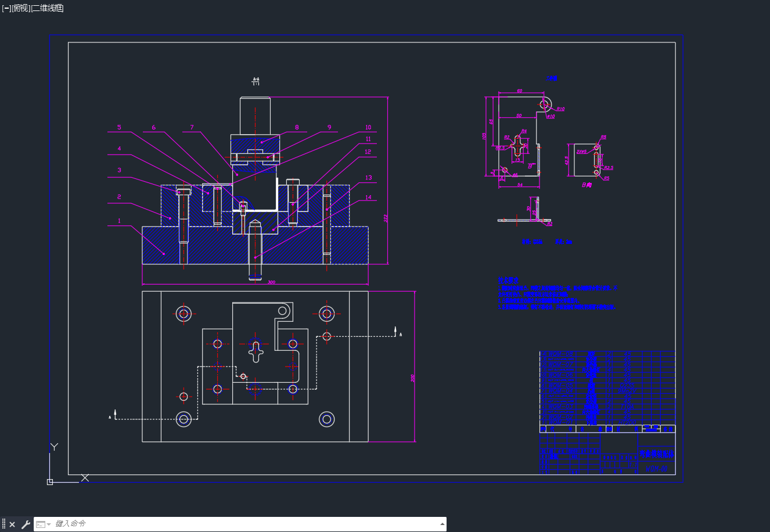The image size is (770, 532).
Task: Show recent commands list icon
Action: (43, 524)
